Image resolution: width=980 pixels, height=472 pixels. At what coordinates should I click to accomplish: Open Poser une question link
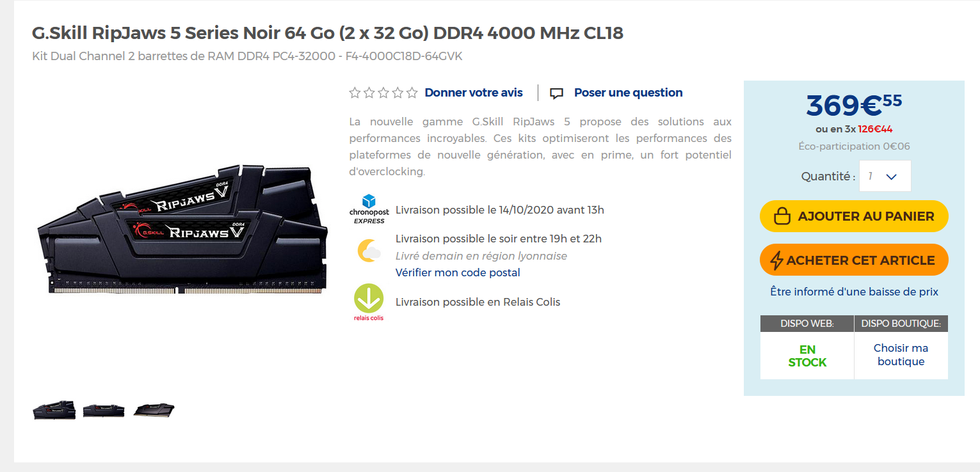(x=629, y=93)
